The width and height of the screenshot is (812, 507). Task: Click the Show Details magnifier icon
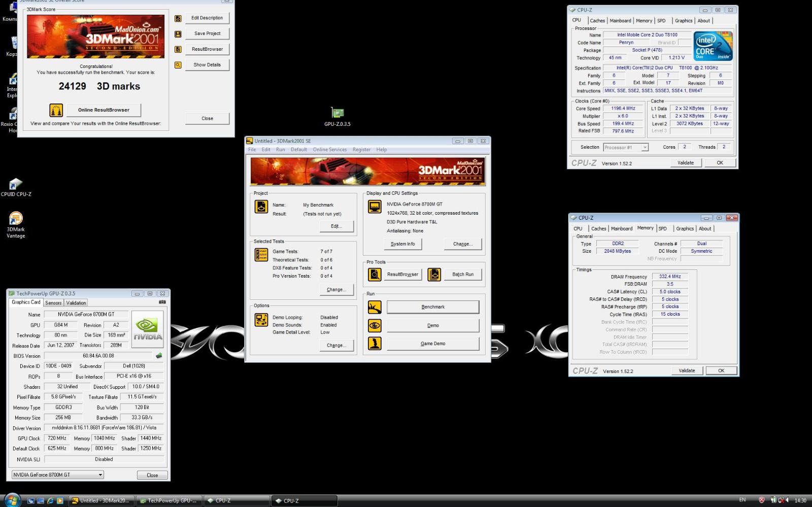click(178, 65)
